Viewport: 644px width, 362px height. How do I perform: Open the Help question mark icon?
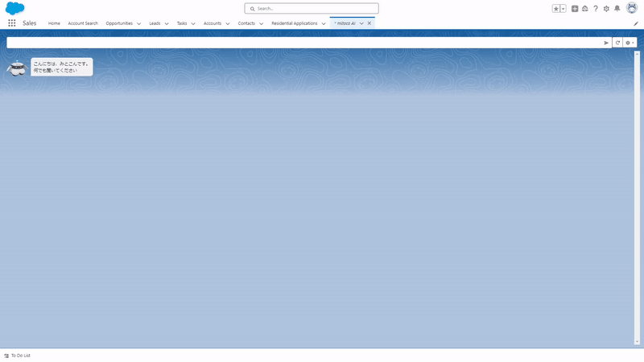[x=596, y=9]
